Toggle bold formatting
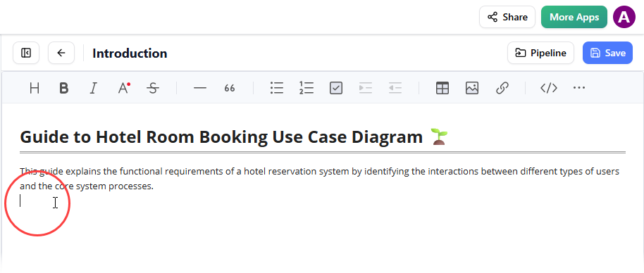644x273 pixels. coord(63,88)
